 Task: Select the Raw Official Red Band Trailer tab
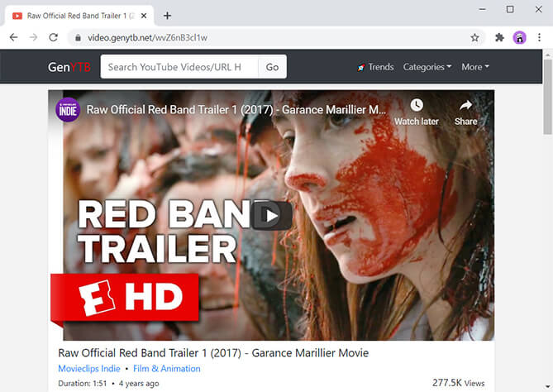pyautogui.click(x=80, y=16)
